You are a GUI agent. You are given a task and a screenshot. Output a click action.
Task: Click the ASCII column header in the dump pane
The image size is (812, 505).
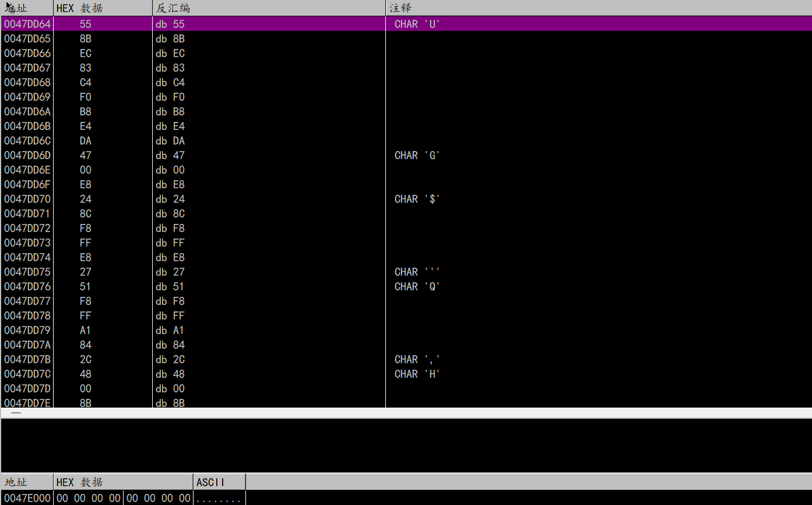219,482
